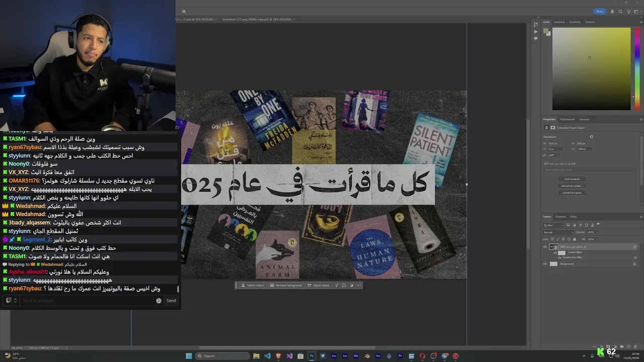Toggle lock all padlock

[575, 239]
